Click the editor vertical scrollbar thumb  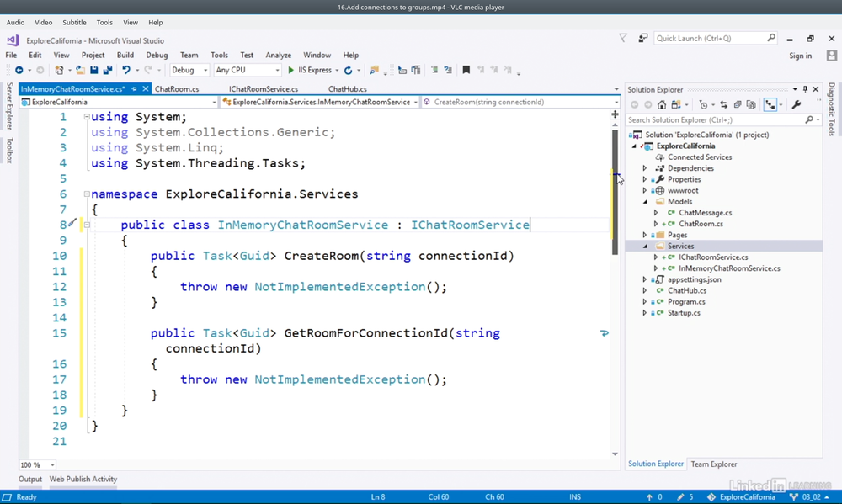[x=615, y=192]
